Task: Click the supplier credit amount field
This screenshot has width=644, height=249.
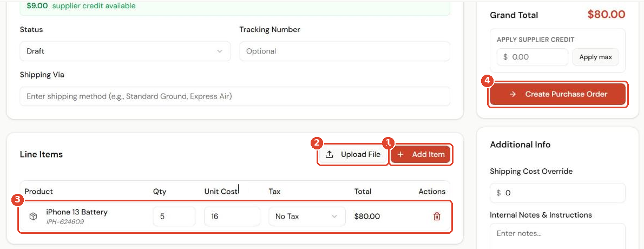Action: coord(533,57)
